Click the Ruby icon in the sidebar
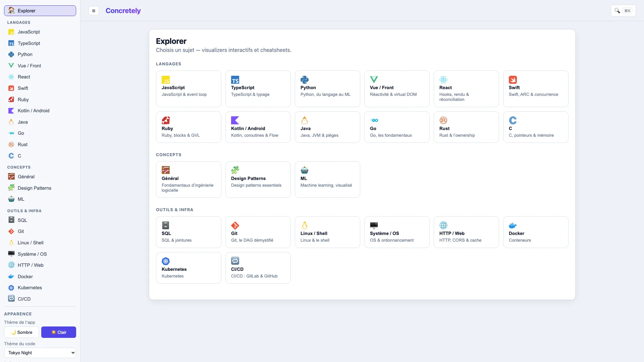The width and height of the screenshot is (644, 362). click(x=11, y=100)
